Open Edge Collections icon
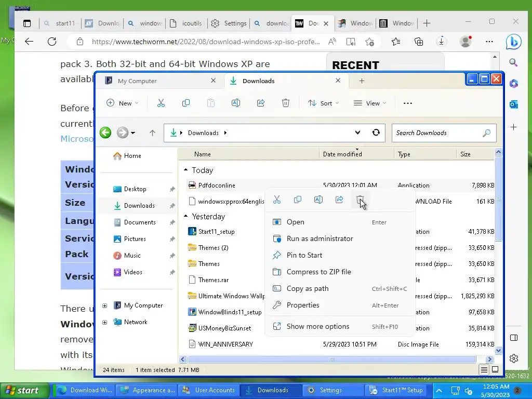532x399 pixels. [x=419, y=42]
